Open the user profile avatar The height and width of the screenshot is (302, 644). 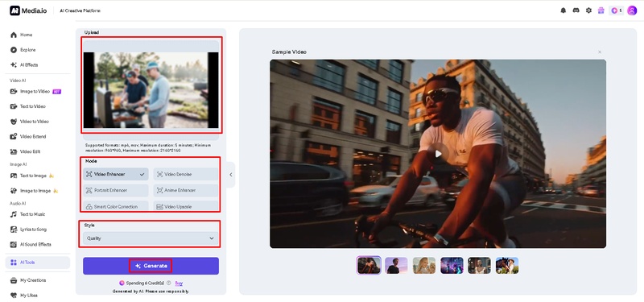632,10
